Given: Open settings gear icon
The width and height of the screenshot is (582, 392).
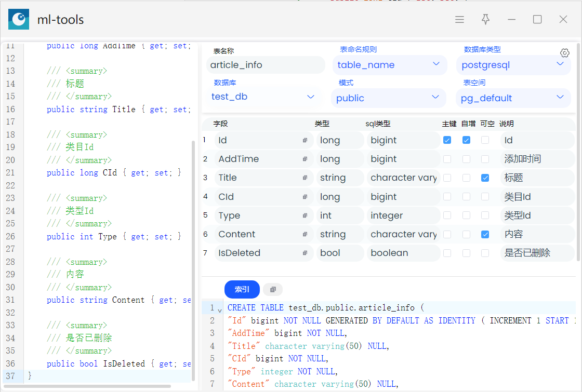Looking at the screenshot, I should tap(565, 53).
